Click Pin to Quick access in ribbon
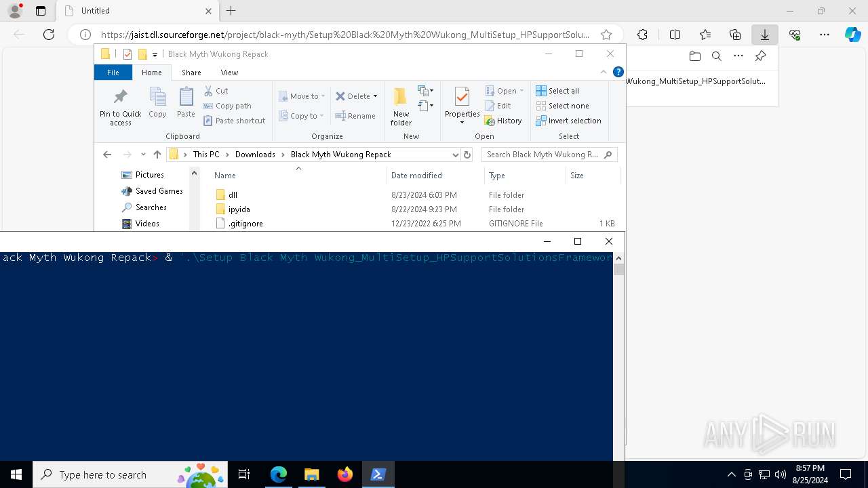This screenshot has height=488, width=868. click(121, 107)
